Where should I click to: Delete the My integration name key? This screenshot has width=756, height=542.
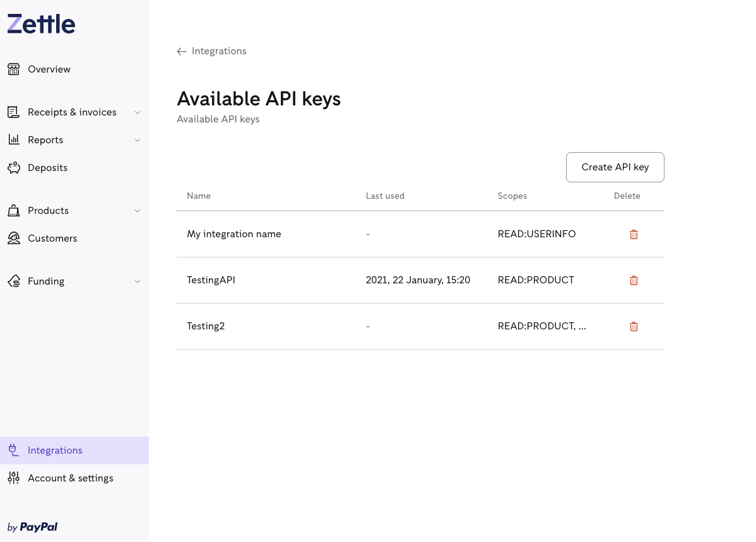coord(634,234)
